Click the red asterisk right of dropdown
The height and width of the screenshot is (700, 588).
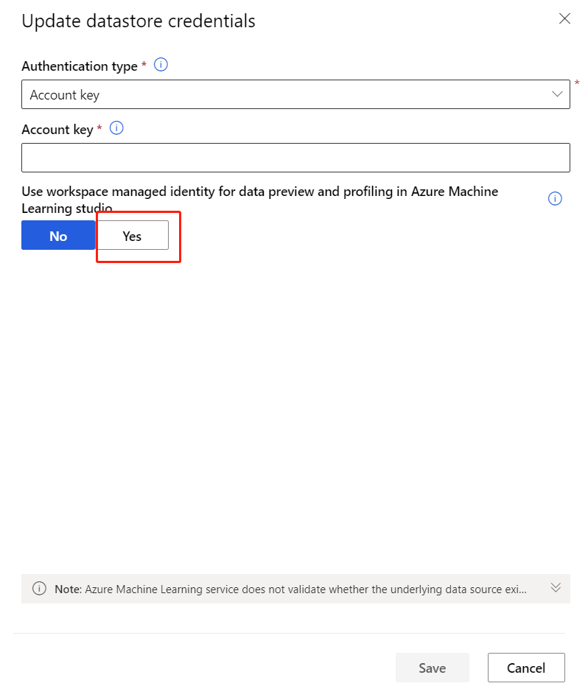click(577, 83)
